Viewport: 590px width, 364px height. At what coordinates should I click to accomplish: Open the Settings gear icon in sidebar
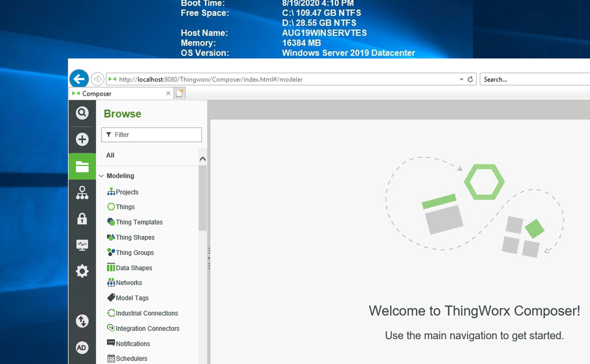click(82, 271)
